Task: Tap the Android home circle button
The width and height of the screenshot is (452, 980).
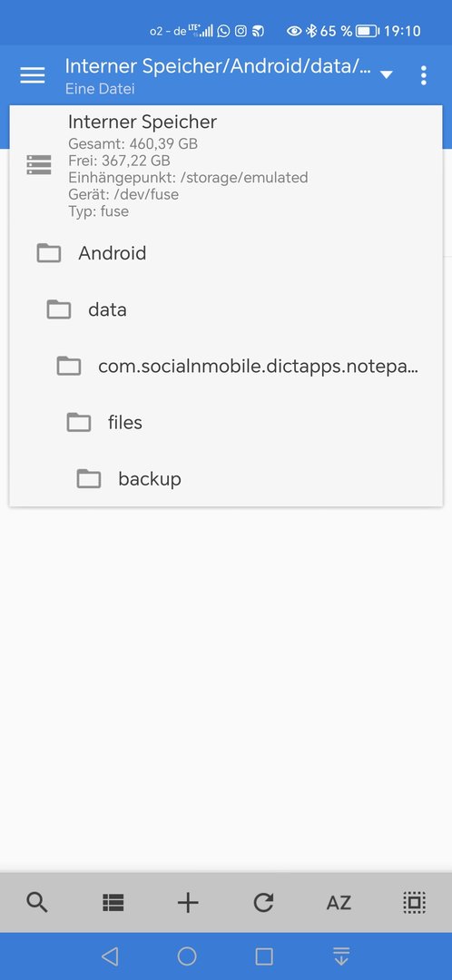Action: pos(187,955)
